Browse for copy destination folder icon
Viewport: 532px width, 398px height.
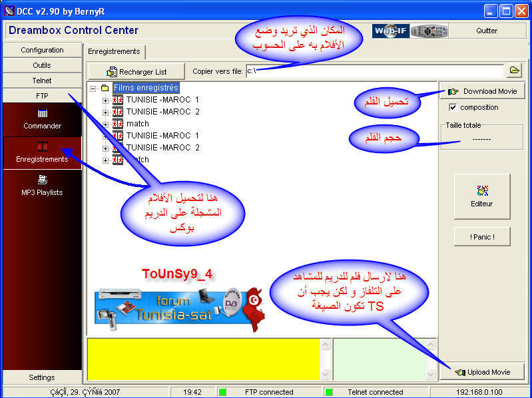[x=515, y=71]
